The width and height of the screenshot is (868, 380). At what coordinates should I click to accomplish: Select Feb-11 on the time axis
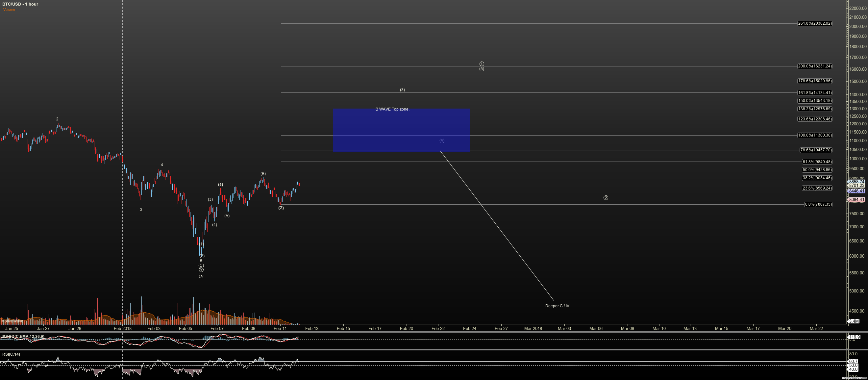(x=280, y=328)
